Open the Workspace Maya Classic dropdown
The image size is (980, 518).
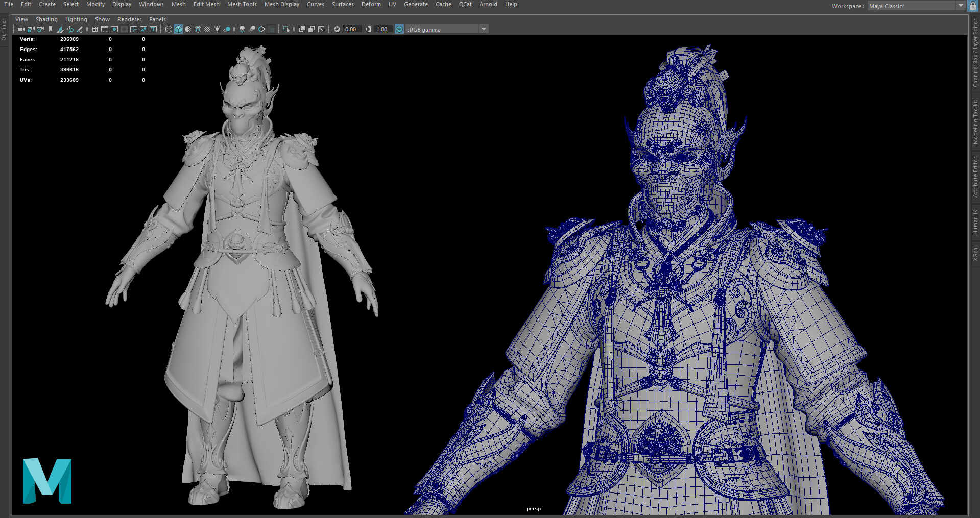coord(916,6)
